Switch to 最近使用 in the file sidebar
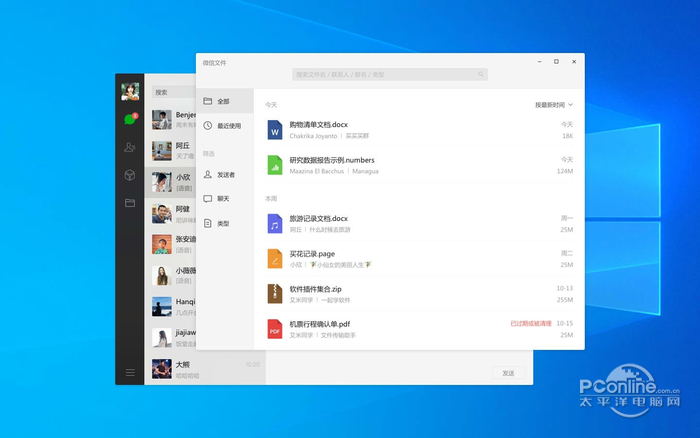The height and width of the screenshot is (438, 700). click(x=228, y=126)
